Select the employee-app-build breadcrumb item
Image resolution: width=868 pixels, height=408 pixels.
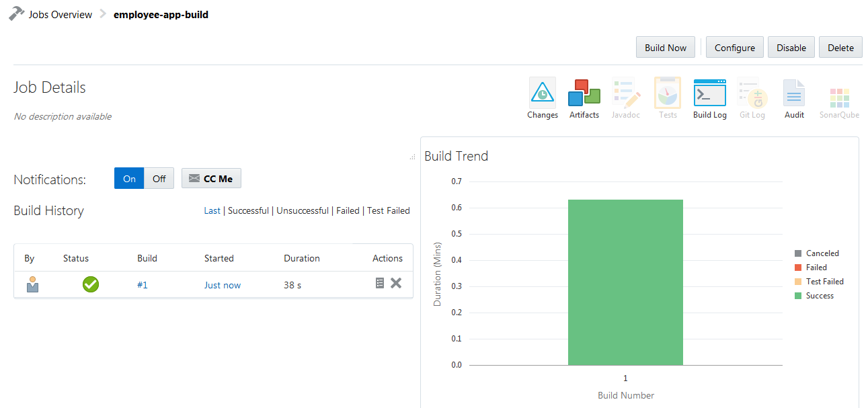161,14
